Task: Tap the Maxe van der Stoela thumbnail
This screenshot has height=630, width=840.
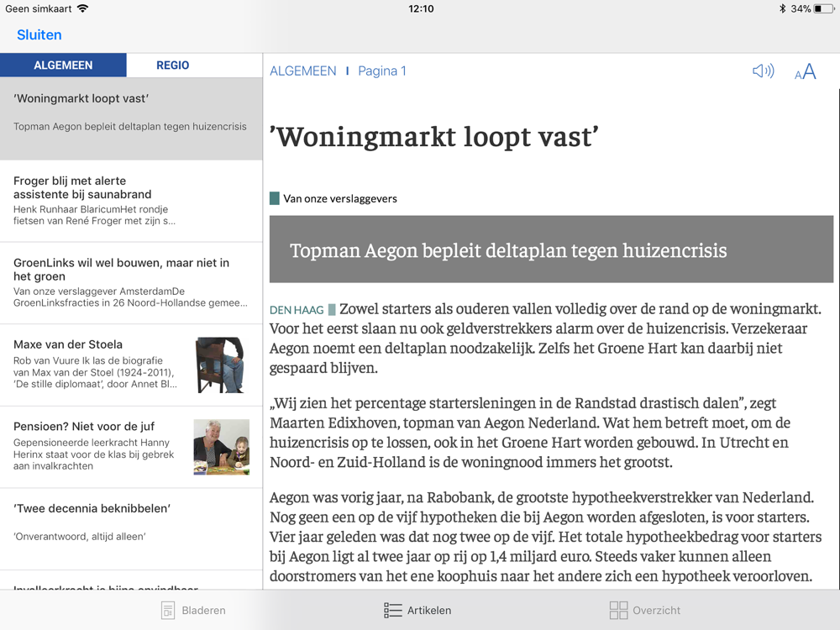Action: [x=220, y=365]
